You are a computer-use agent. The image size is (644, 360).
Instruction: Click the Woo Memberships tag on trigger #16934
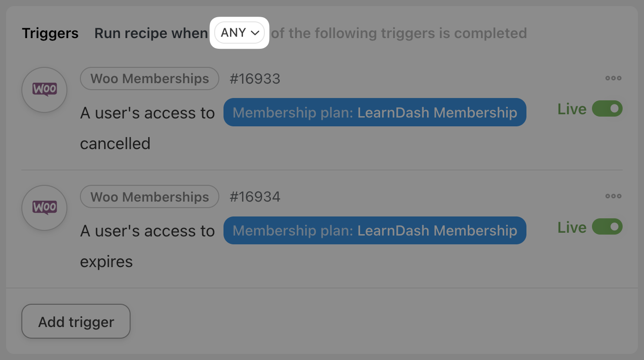[150, 197]
